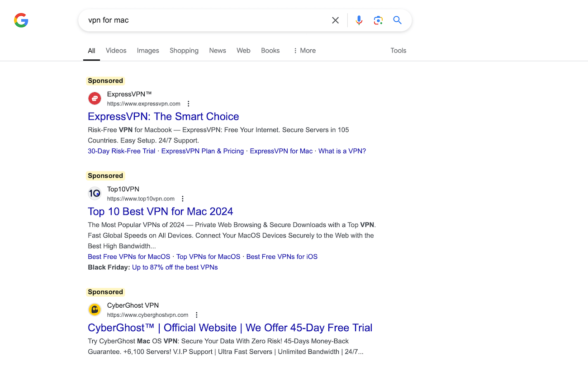This screenshot has height=367, width=588.
Task: Click the Google logo
Action: coord(21,20)
